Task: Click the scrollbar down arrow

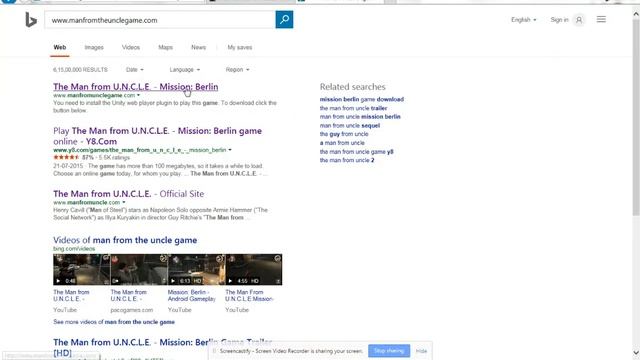Action: 636,353
